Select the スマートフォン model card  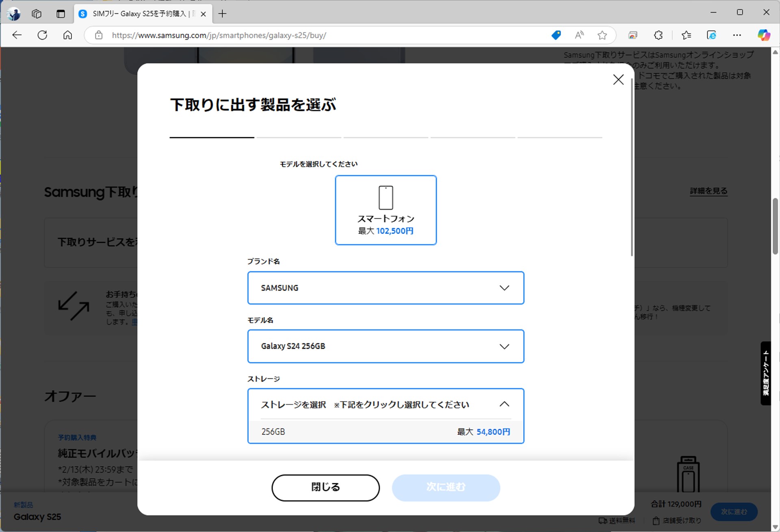coord(386,210)
